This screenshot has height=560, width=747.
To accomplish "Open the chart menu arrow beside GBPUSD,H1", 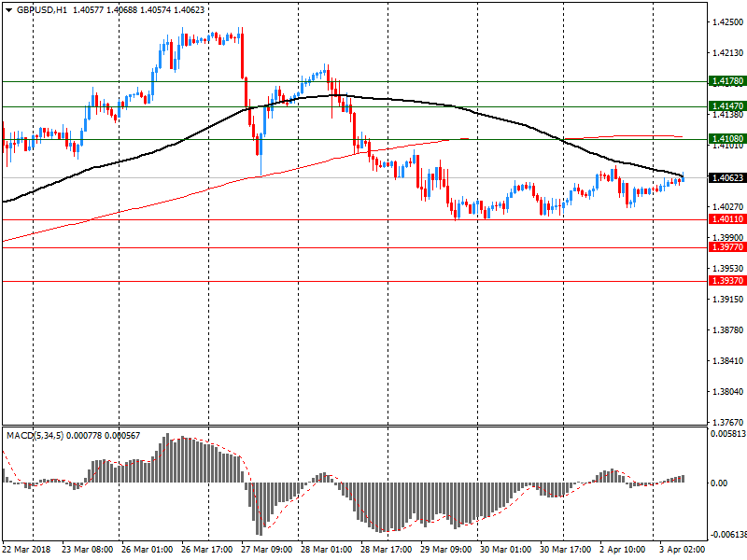I will click(8, 9).
